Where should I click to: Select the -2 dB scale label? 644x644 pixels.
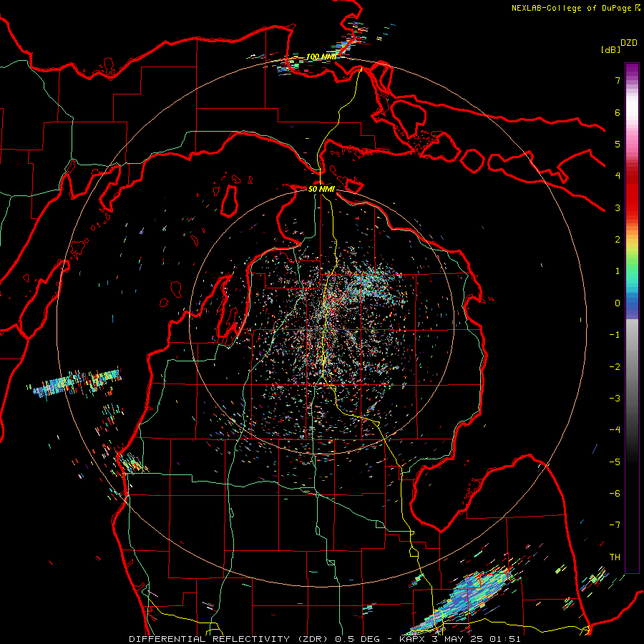point(615,367)
